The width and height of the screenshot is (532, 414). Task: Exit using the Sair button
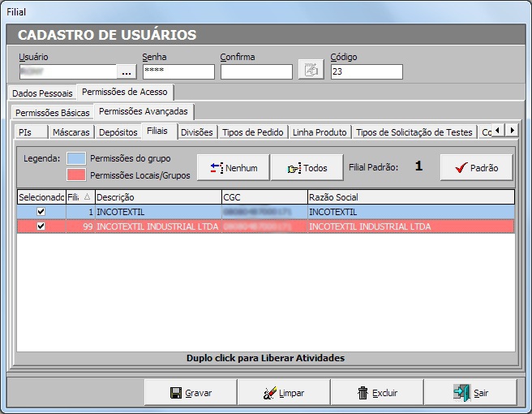470,392
